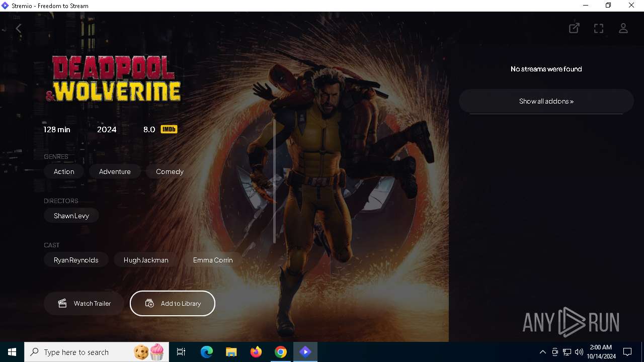Open the taskbar clock and date
This screenshot has width=644, height=362.
coord(601,352)
